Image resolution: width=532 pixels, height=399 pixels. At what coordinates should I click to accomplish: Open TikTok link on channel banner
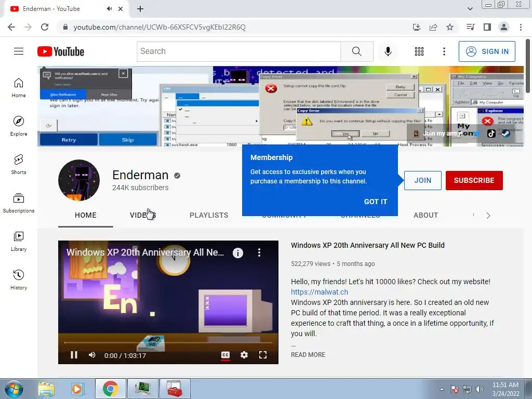491,134
